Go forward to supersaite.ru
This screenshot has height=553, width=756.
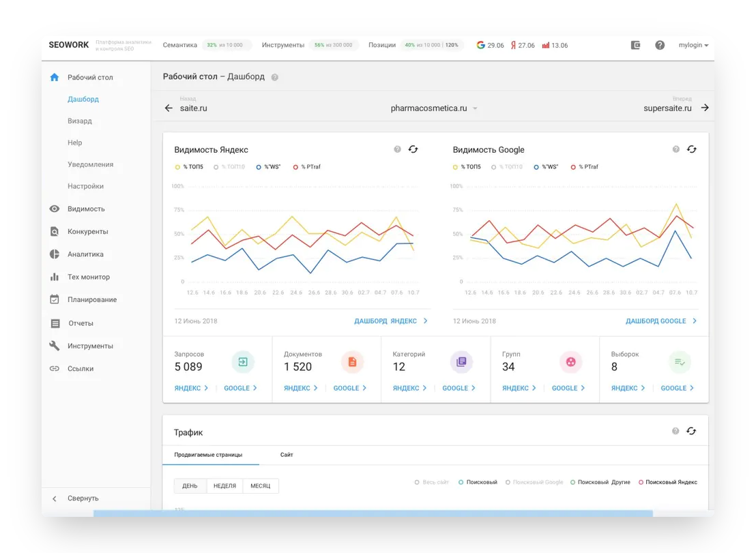click(705, 108)
